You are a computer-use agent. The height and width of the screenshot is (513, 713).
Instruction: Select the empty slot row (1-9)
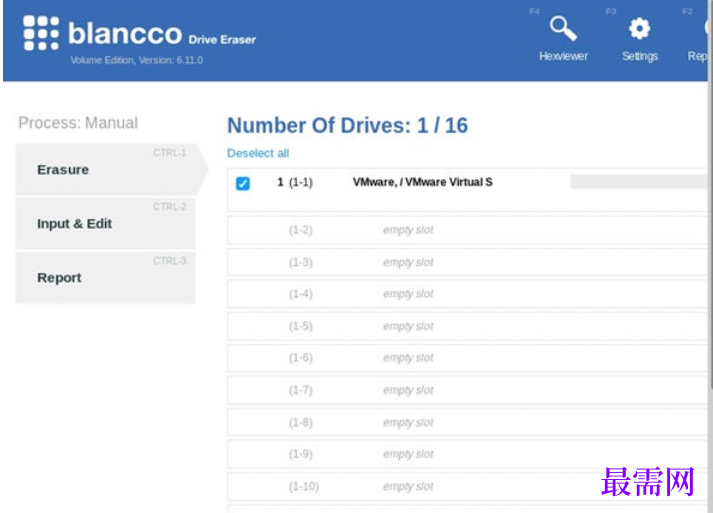pyautogui.click(x=467, y=454)
